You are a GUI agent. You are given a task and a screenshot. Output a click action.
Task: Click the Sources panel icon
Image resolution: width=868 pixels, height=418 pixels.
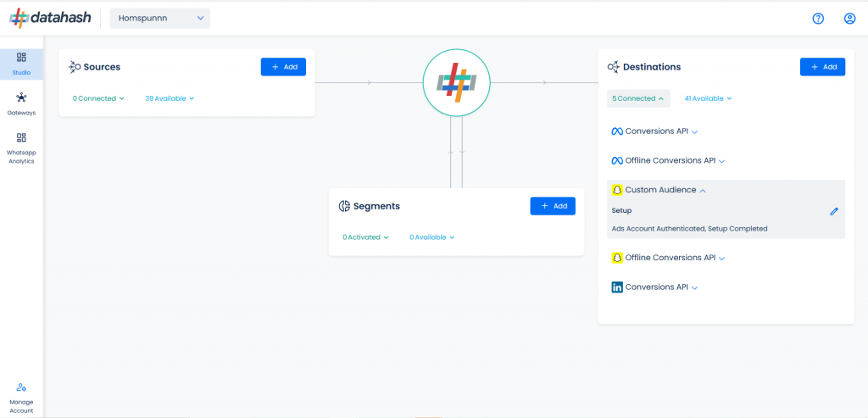75,67
